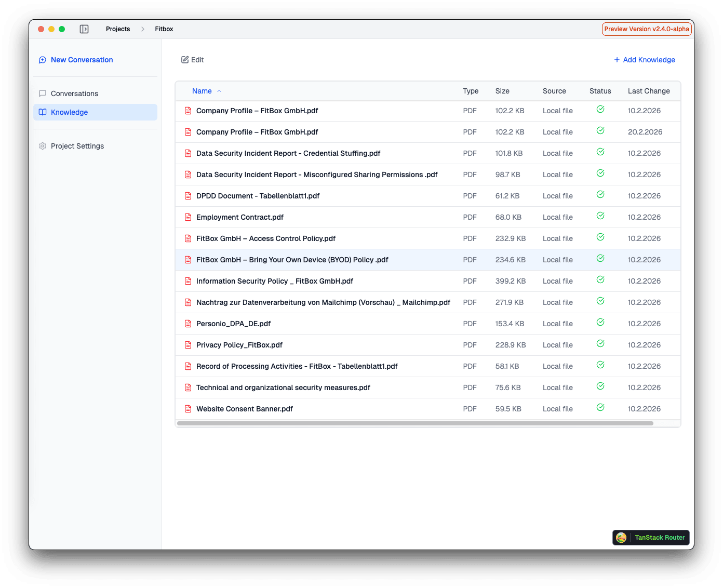Click PDF icon for Employment Contract.pdf

188,217
